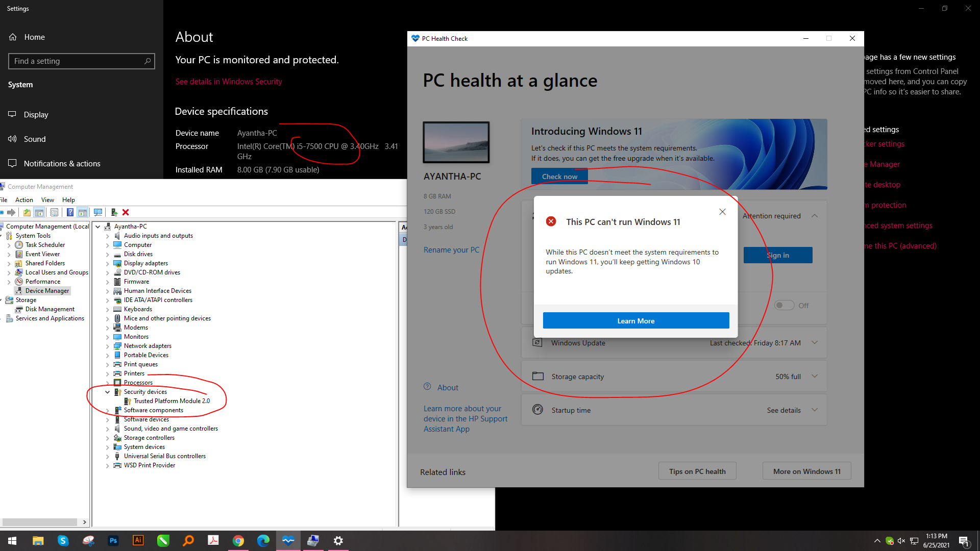Open the Snipping Tool taskbar icon
This screenshot has height=551, width=980.
[x=88, y=541]
